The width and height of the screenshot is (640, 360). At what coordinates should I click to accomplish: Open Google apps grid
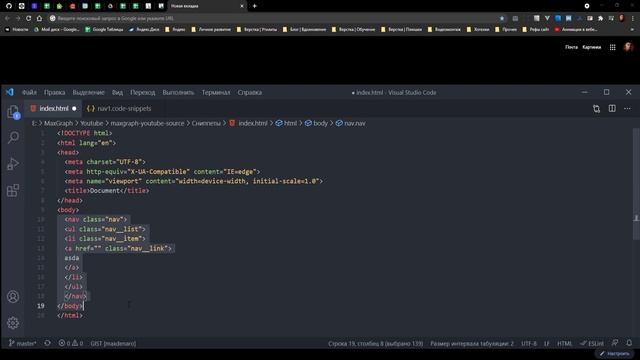coord(613,47)
